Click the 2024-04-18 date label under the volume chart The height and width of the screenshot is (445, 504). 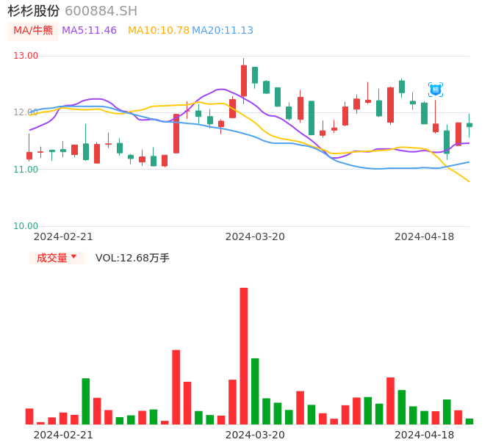pos(424,435)
